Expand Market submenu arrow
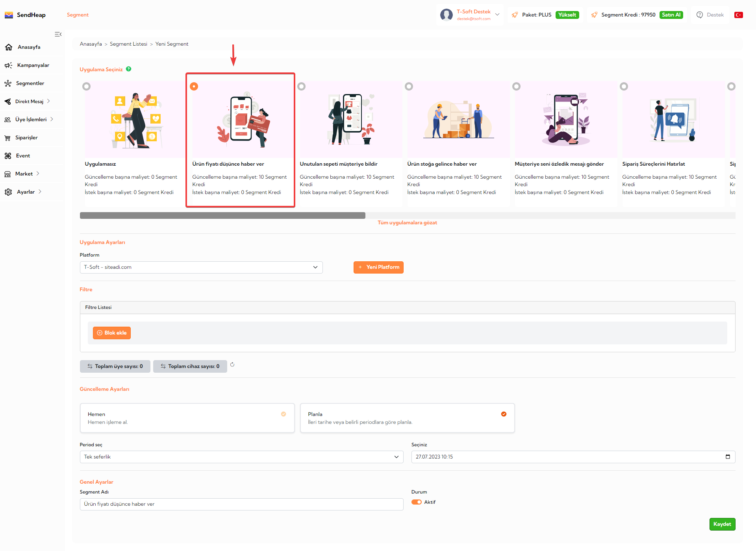This screenshot has width=756, height=551. (38, 174)
